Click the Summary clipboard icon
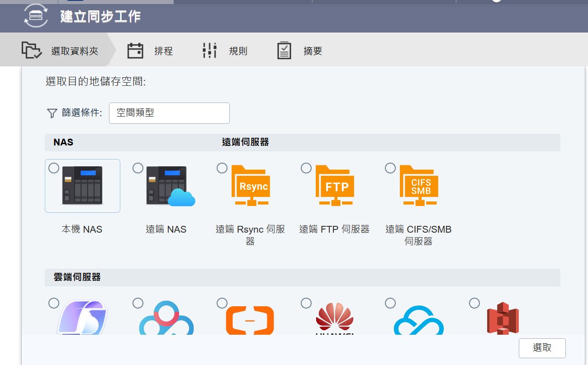This screenshot has width=588, height=365. point(284,51)
